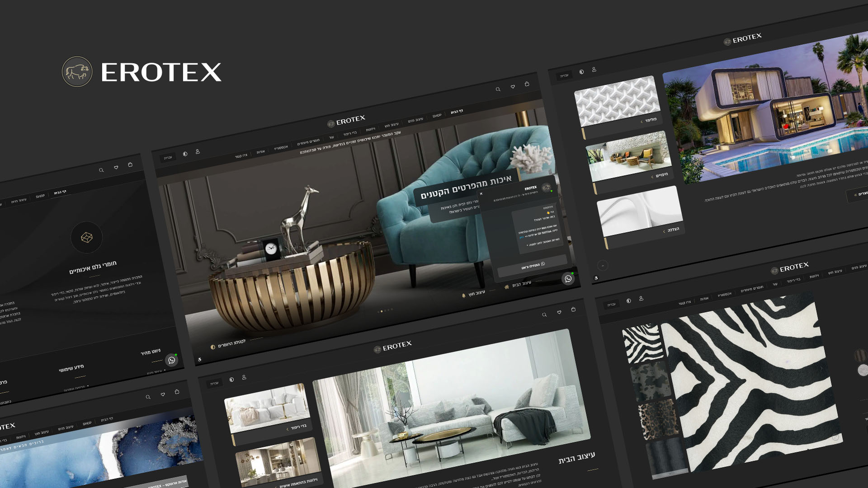Select 'וילונות' menu item on armchair hero page
The image size is (868, 488).
pos(371,129)
